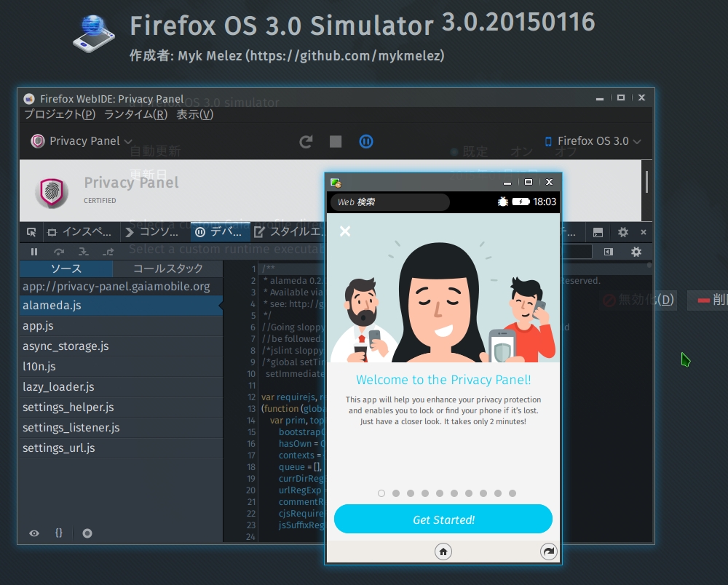Select the first onboarding page dot
The image size is (728, 585).
[x=381, y=493]
